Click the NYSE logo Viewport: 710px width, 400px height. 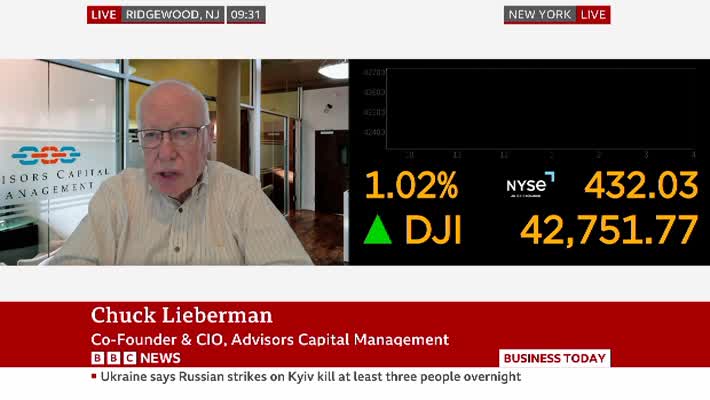[x=530, y=185]
